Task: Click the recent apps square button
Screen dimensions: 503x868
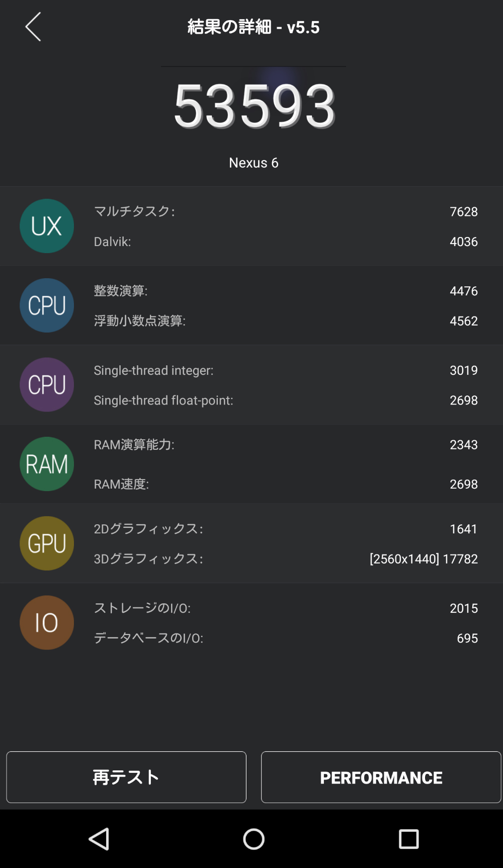Action: 408,839
